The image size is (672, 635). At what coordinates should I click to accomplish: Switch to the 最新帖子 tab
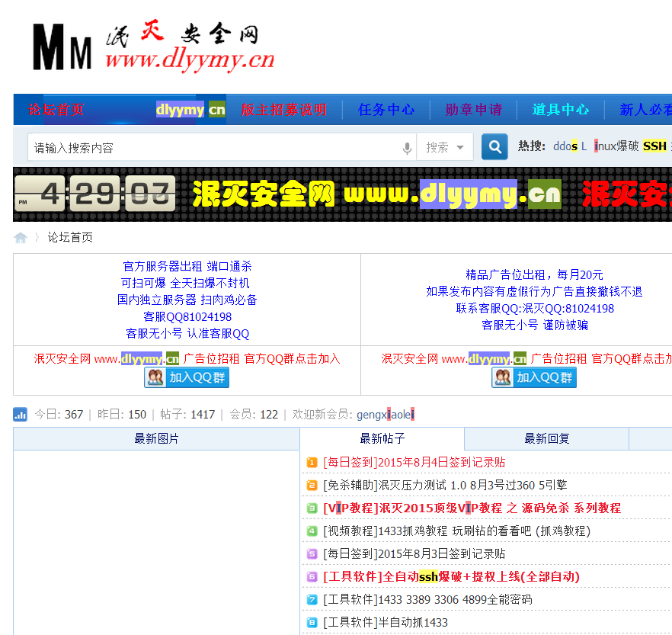click(382, 438)
